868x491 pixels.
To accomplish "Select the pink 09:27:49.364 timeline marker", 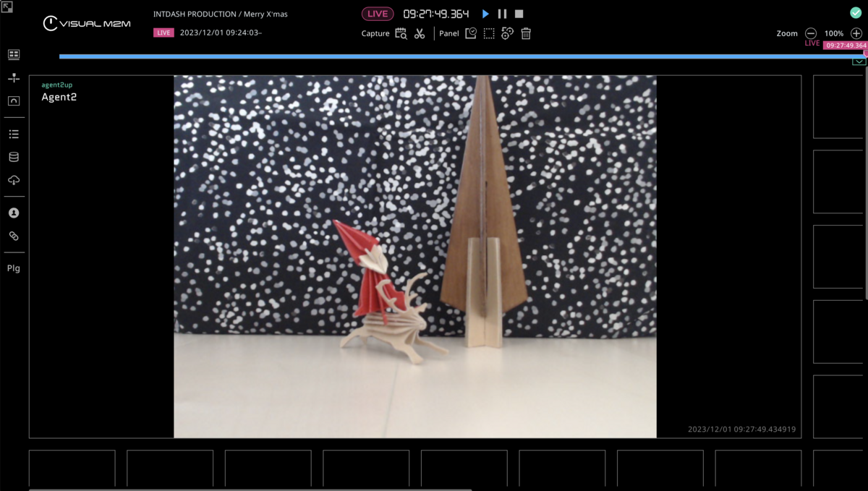I will [x=846, y=45].
